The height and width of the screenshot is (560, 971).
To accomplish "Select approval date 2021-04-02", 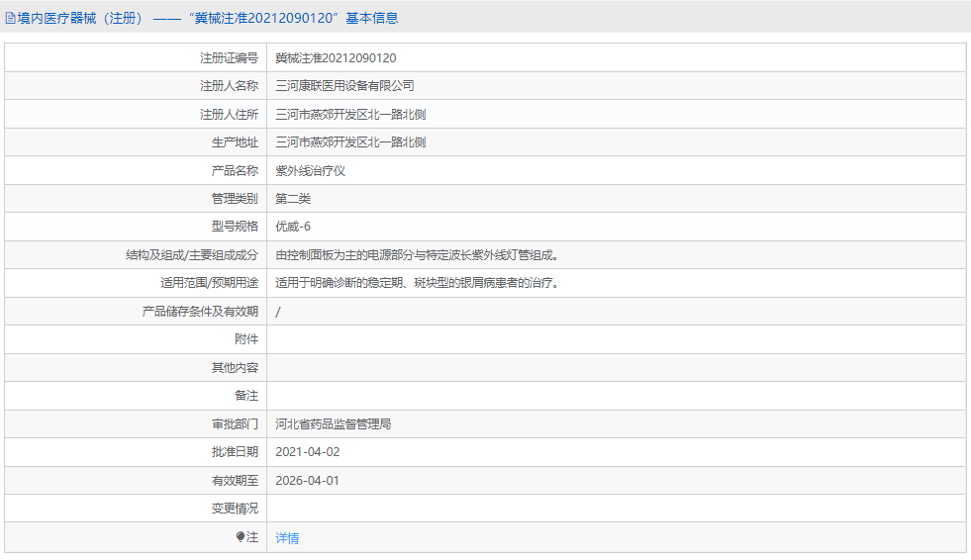I will pyautogui.click(x=308, y=452).
